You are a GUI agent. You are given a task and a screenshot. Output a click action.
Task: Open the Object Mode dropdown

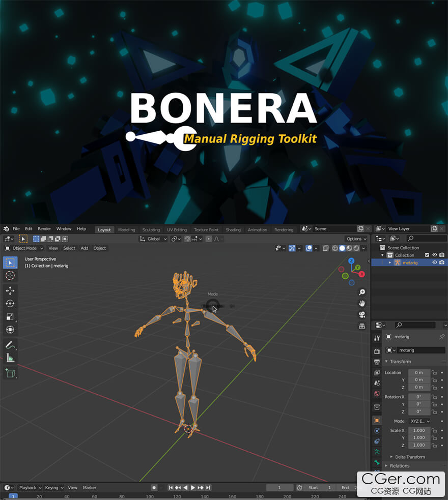[x=24, y=248]
